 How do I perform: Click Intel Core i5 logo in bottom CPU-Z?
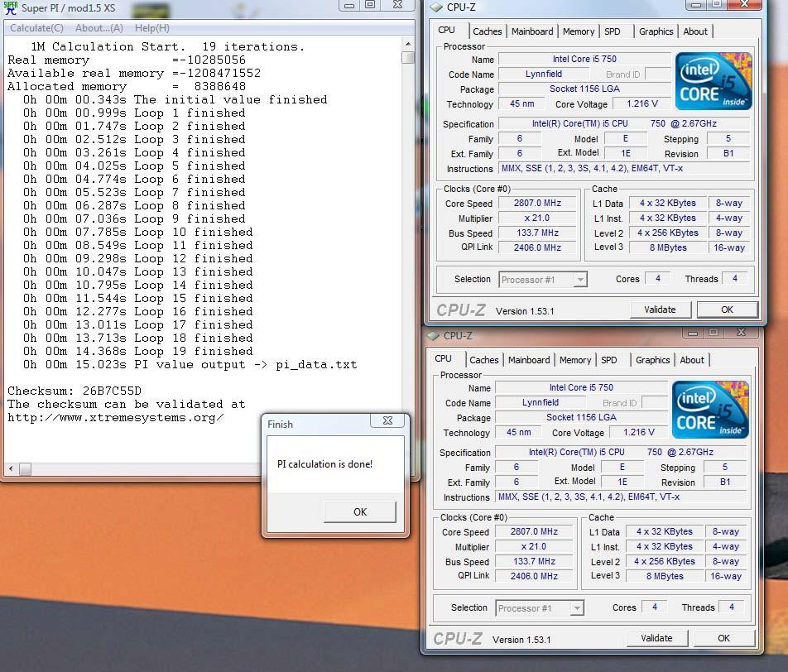tap(710, 410)
